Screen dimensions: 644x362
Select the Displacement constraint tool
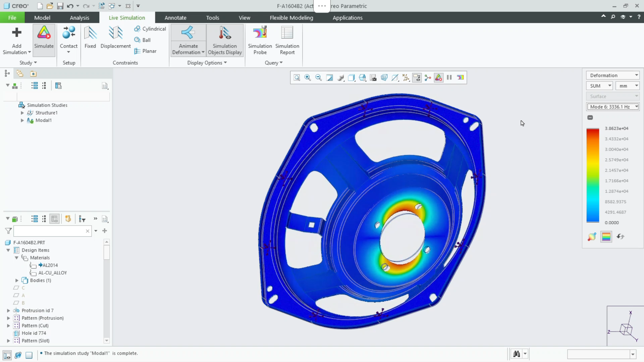pyautogui.click(x=115, y=38)
